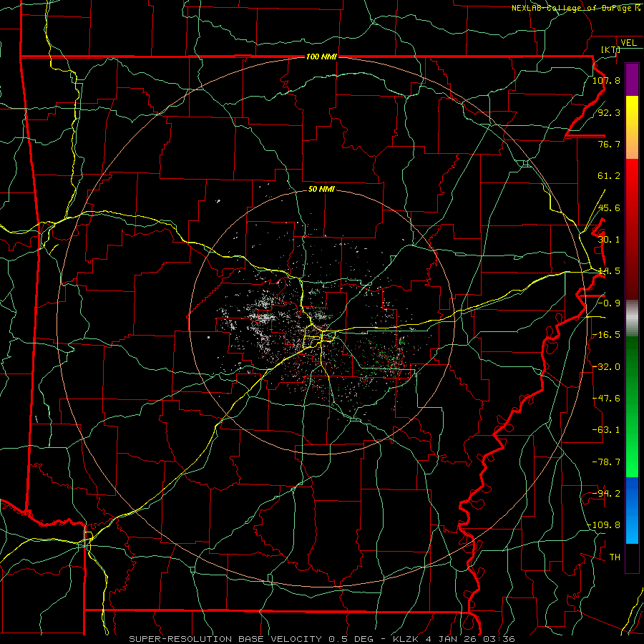Click the -47.6 velocity scale value
Screen dimensions: 644x644
coord(606,399)
